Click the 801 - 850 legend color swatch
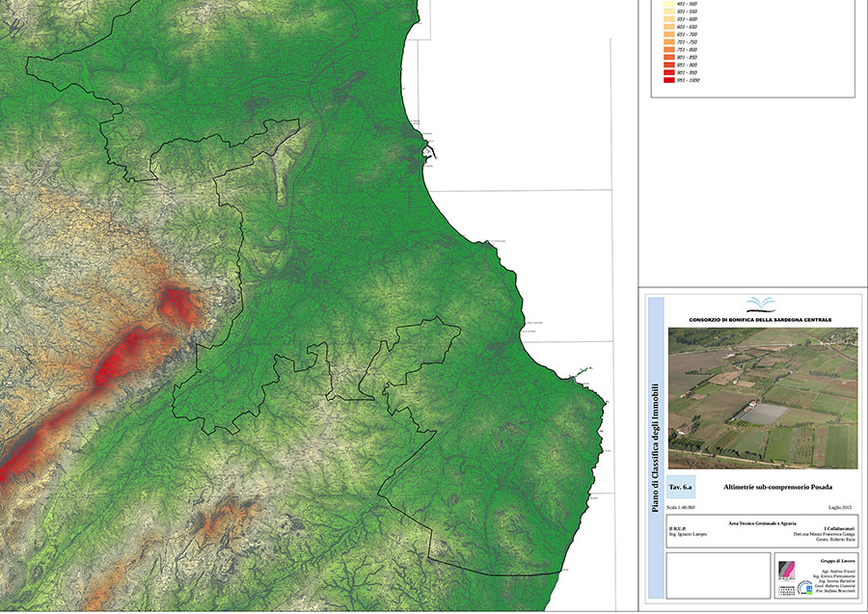868x614 pixels. click(x=668, y=57)
